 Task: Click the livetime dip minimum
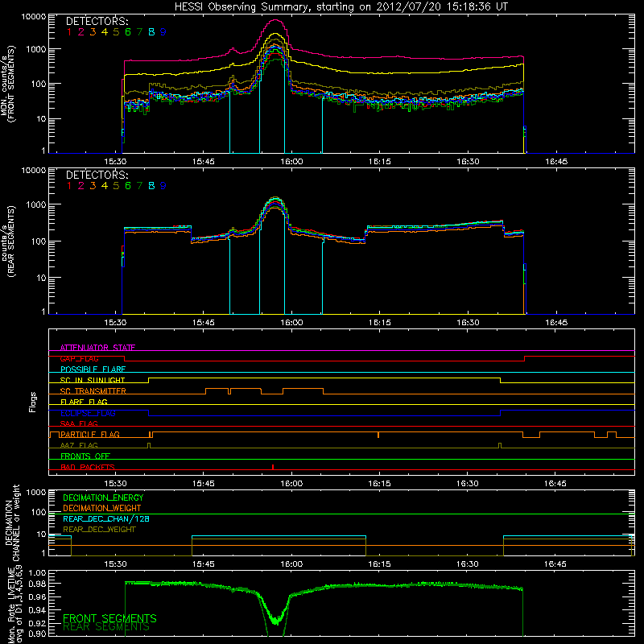(x=275, y=621)
